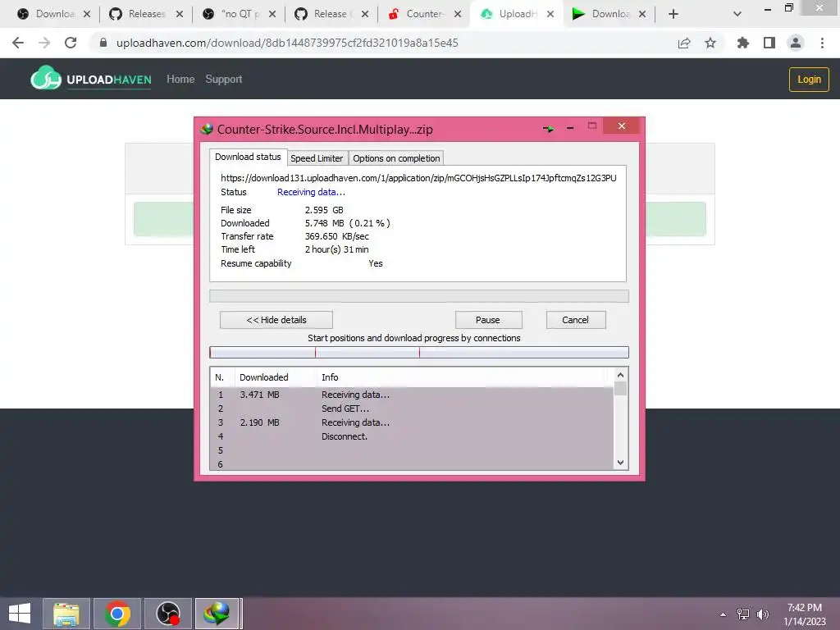The image size is (840, 630).
Task: Cancel the download
Action: (576, 320)
